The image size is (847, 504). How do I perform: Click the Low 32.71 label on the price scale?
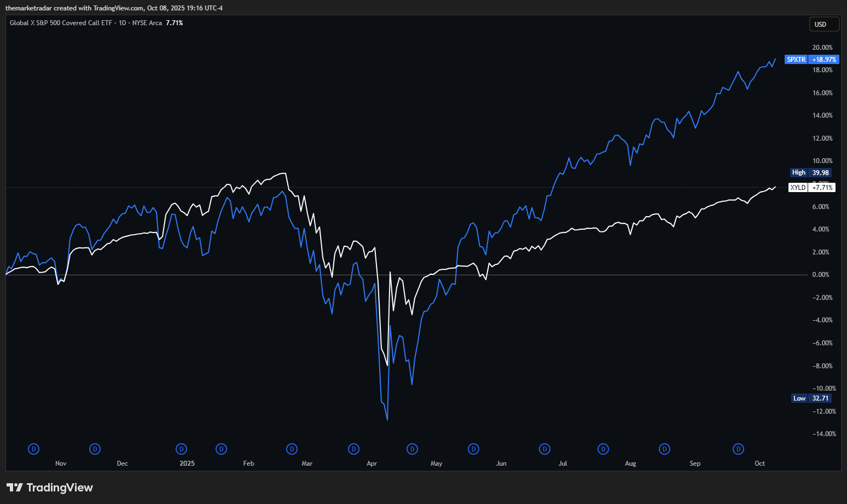pyautogui.click(x=810, y=398)
